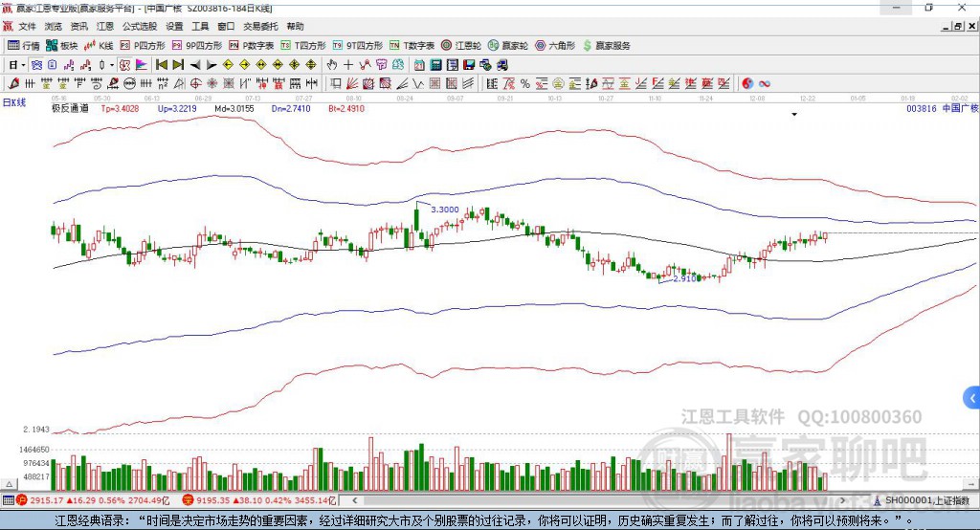This screenshot has height=530, width=980.
Task: Open the P数字表 tool
Action: point(252,46)
